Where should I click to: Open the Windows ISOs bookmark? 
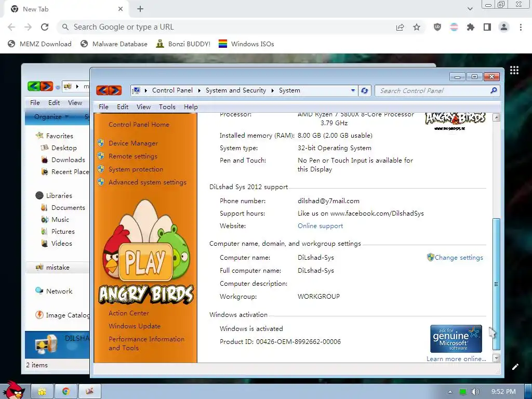click(x=246, y=44)
